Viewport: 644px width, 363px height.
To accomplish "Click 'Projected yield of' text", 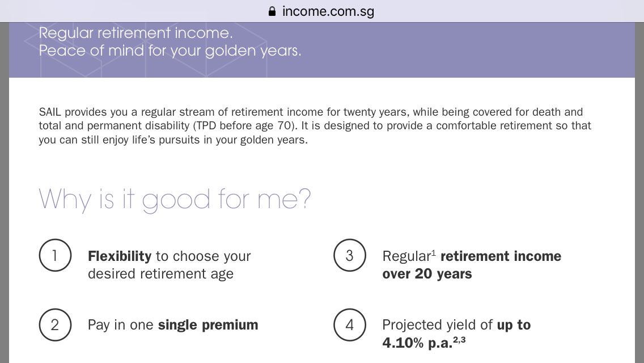I will [437, 325].
